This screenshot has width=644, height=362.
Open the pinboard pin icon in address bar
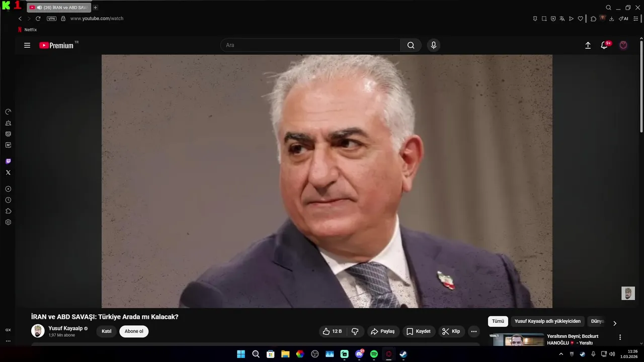tap(535, 19)
